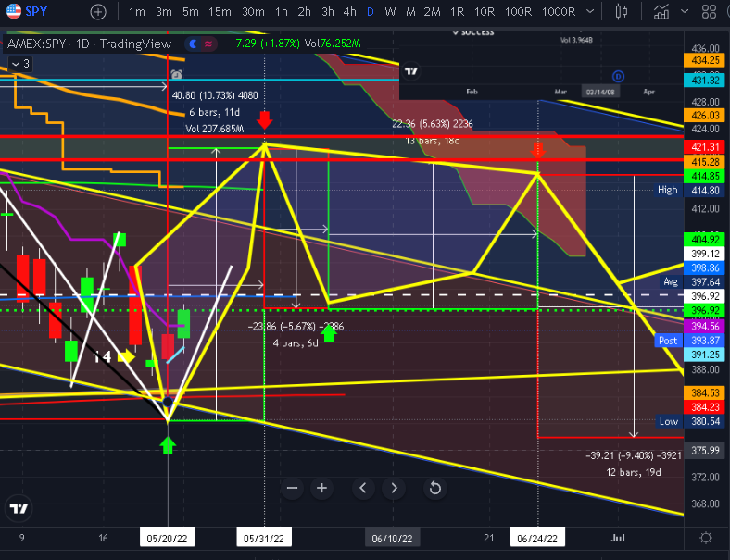Switch to the 4h interval
This screenshot has height=560, width=730.
coord(349,12)
